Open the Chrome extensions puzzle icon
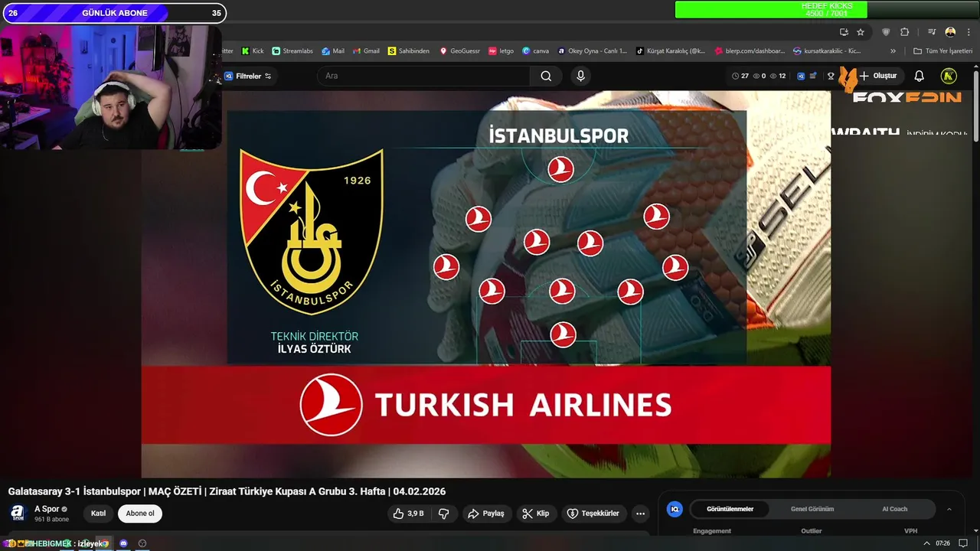 tap(904, 32)
